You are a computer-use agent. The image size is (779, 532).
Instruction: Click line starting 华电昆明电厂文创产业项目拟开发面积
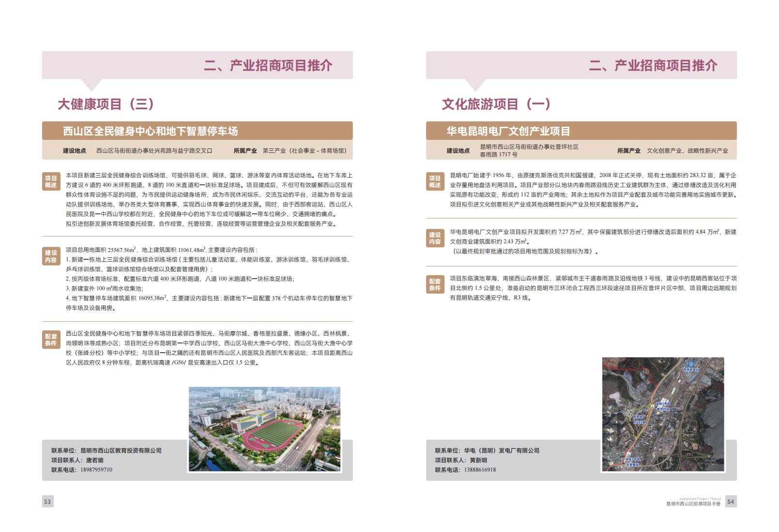(593, 232)
